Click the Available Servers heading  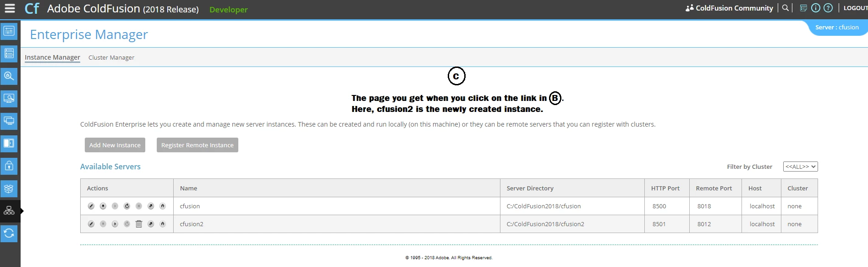point(110,167)
